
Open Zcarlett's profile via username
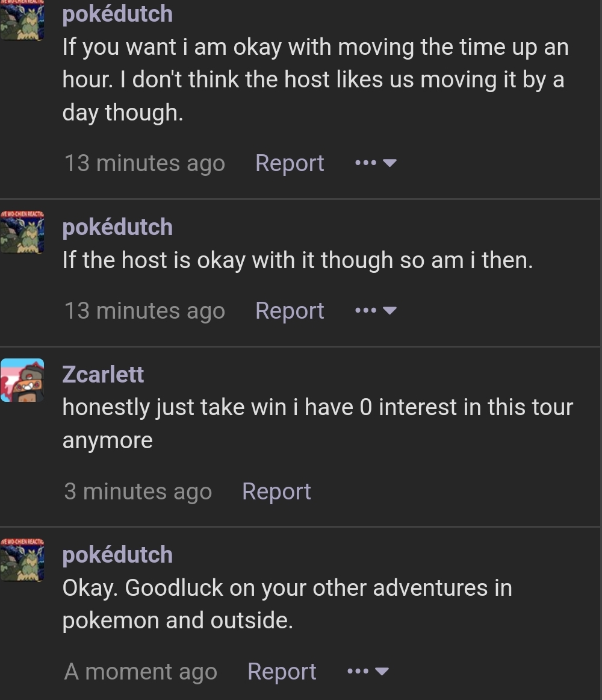(103, 374)
